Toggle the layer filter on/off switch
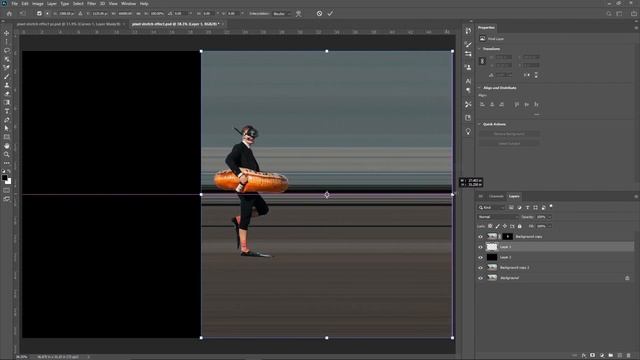Image resolution: width=640 pixels, height=360 pixels. click(551, 206)
